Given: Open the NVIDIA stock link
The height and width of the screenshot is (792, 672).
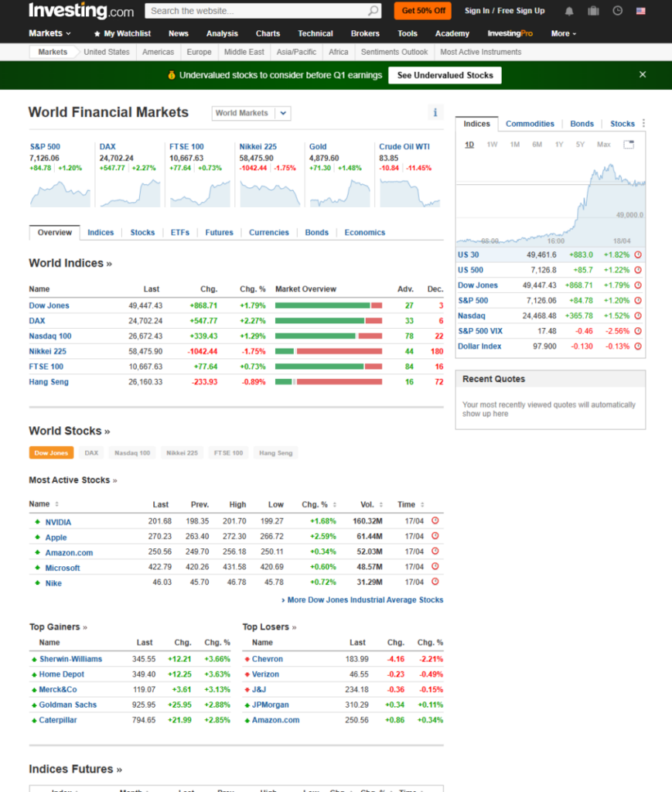Looking at the screenshot, I should click(58, 522).
